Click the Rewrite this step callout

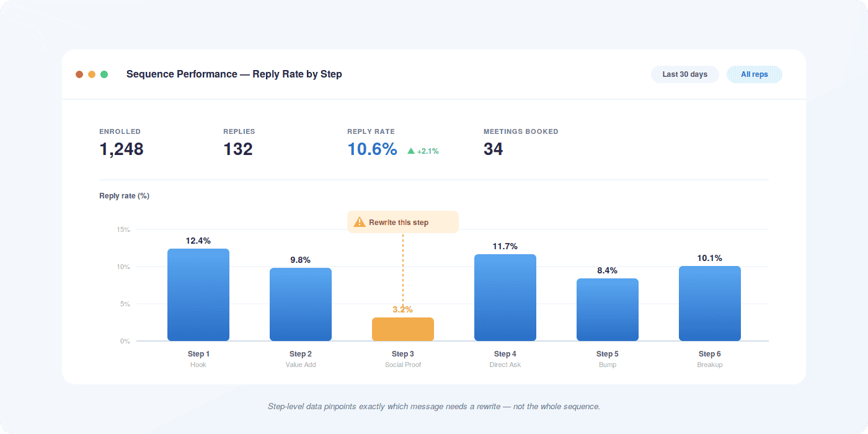tap(403, 222)
